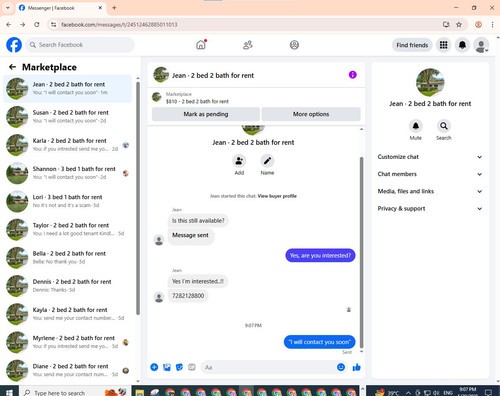This screenshot has width=500, height=396.
Task: Click the Name pencil icon
Action: tap(267, 161)
